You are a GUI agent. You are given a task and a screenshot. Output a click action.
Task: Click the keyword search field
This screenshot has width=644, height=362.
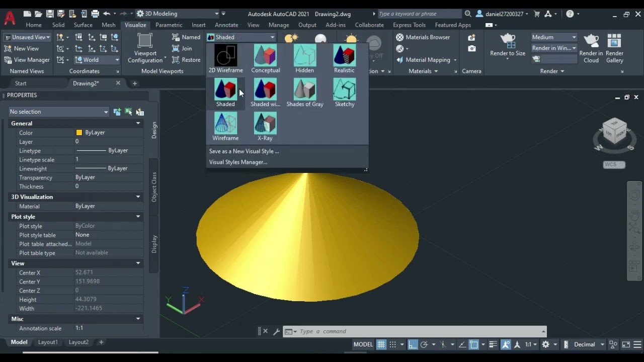click(419, 14)
